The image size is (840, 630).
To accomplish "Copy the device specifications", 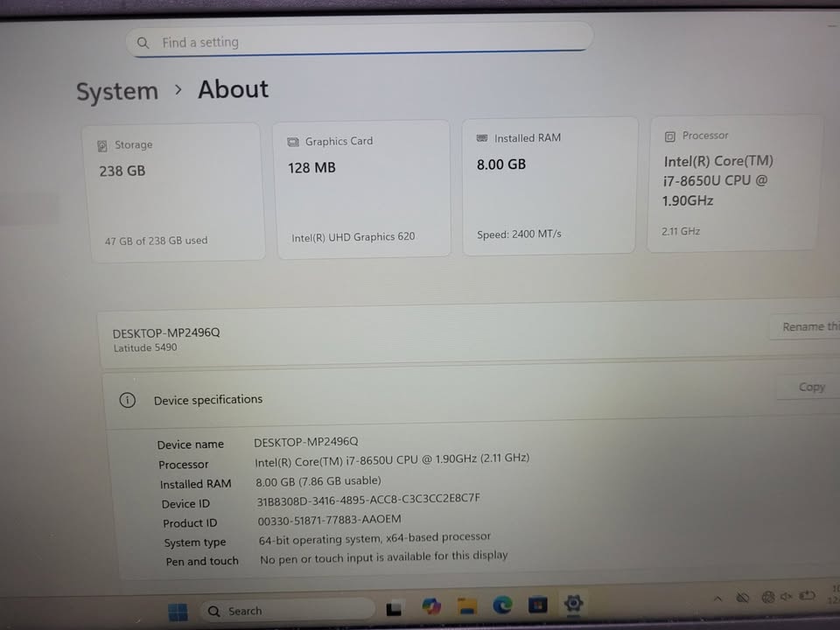I will [x=810, y=387].
